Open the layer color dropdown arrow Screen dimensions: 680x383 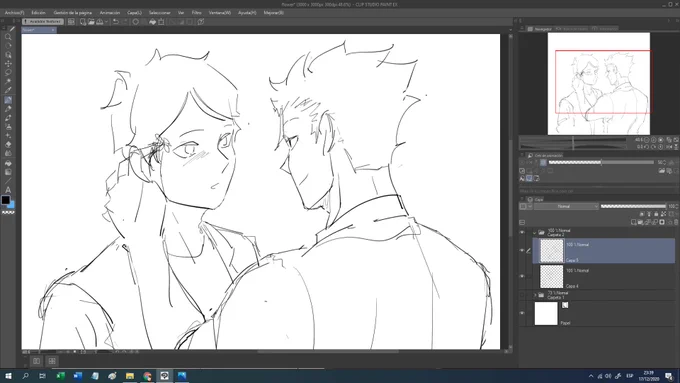pos(530,206)
